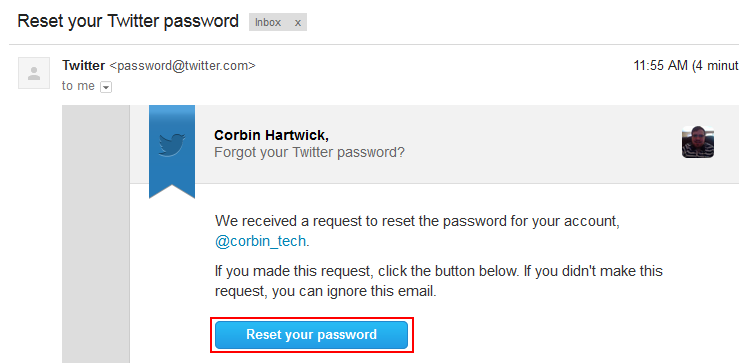Click the Inbox label tag
This screenshot has height=363, width=739.
268,22
